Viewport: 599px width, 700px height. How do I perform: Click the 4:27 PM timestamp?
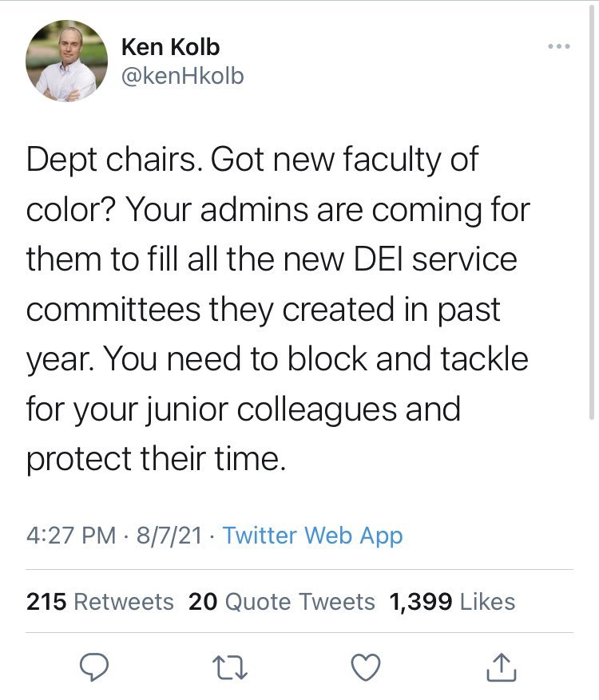tap(71, 535)
